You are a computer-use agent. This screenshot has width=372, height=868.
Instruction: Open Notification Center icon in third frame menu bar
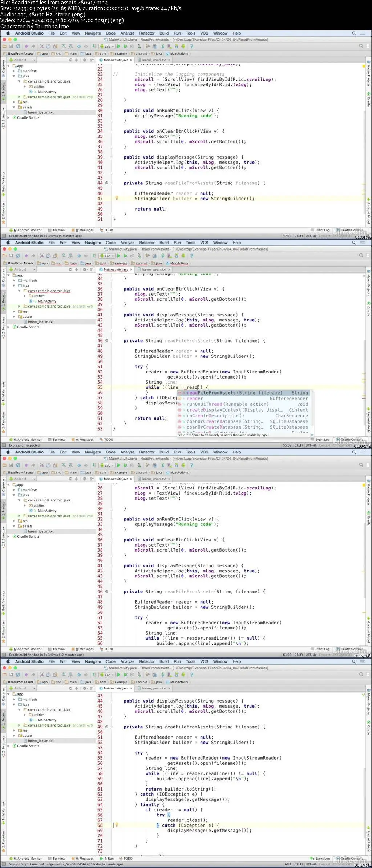(x=362, y=452)
